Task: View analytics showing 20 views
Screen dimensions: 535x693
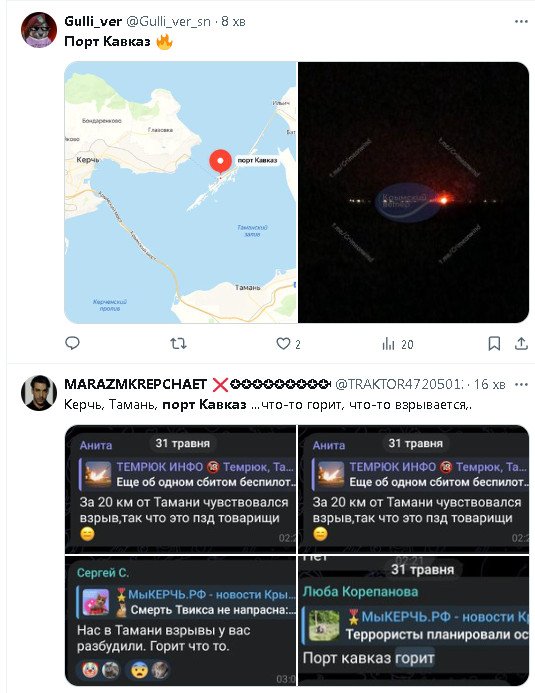Action: click(x=398, y=344)
